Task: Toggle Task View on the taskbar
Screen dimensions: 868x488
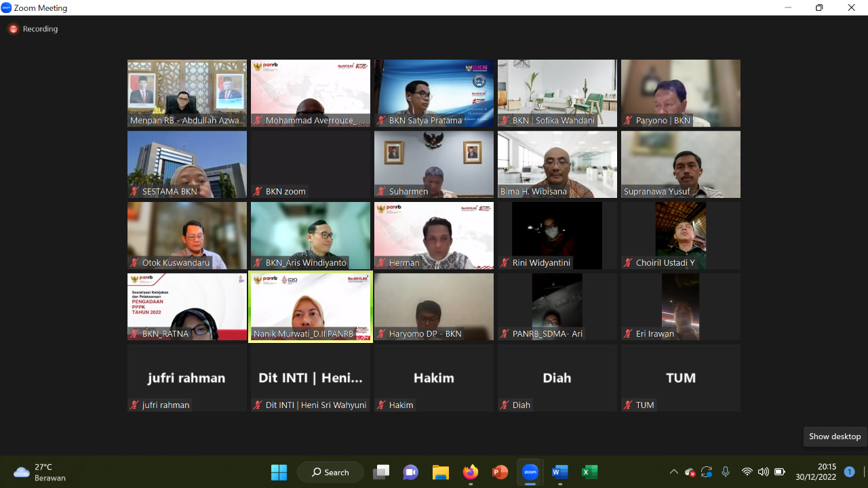Action: (x=381, y=472)
